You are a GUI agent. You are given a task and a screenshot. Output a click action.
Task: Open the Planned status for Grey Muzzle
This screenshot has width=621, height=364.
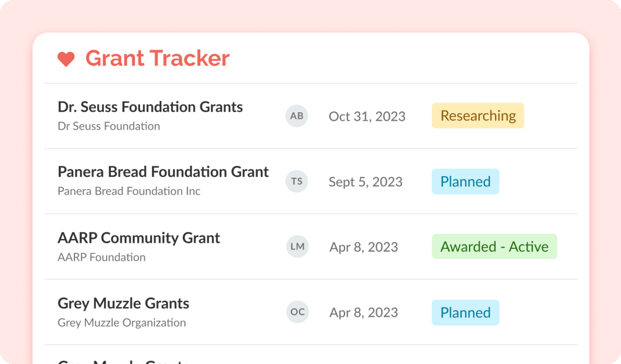coord(465,312)
